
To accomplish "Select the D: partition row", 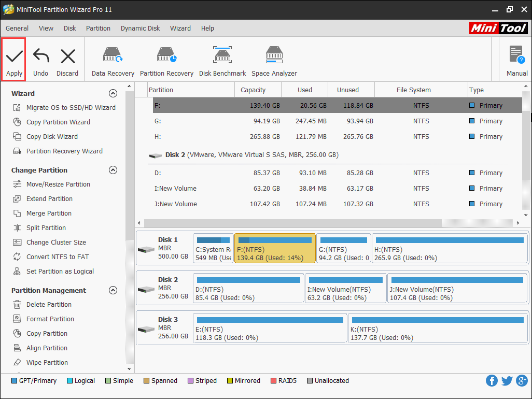I will click(x=337, y=173).
